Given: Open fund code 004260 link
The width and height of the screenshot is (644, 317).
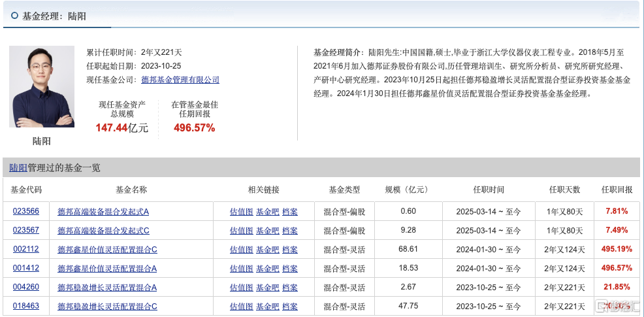Looking at the screenshot, I should [x=26, y=287].
